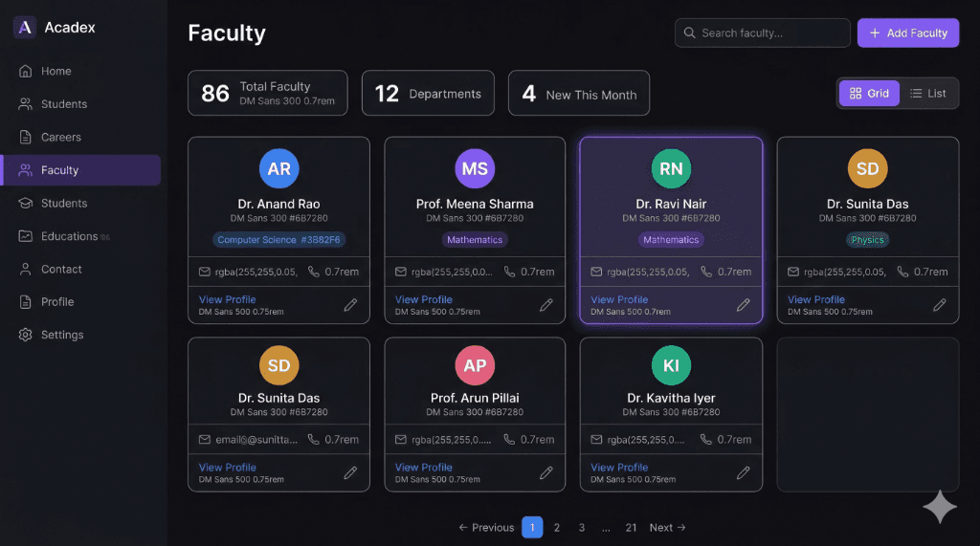980x546 pixels.
Task: Open the Careers sidebar item
Action: (x=60, y=137)
